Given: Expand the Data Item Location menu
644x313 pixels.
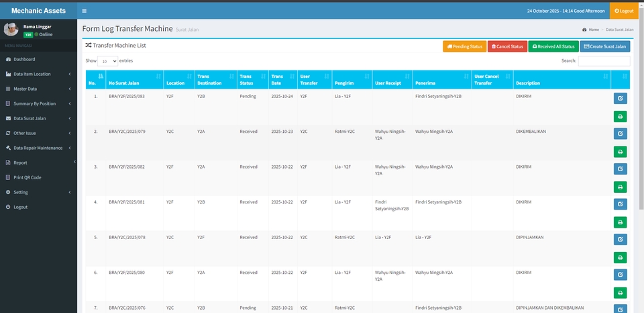Looking at the screenshot, I should 38,74.
